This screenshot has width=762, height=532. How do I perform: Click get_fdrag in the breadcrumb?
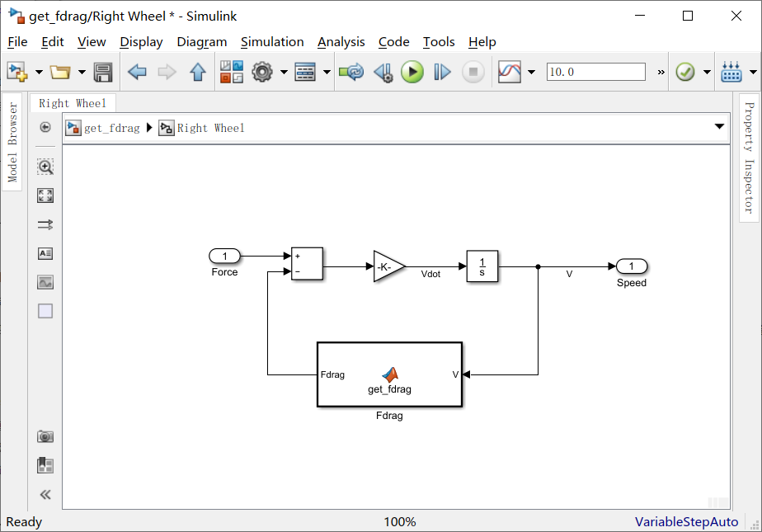click(x=112, y=129)
